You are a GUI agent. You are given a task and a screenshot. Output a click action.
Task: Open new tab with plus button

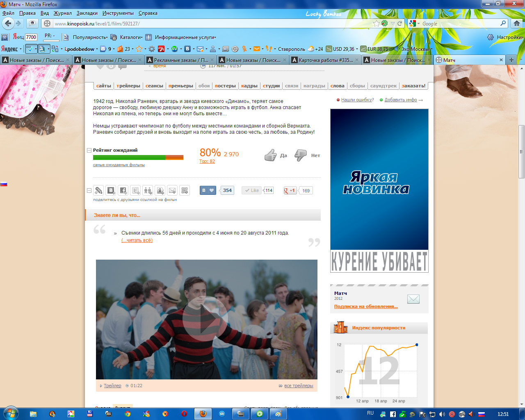(x=511, y=60)
